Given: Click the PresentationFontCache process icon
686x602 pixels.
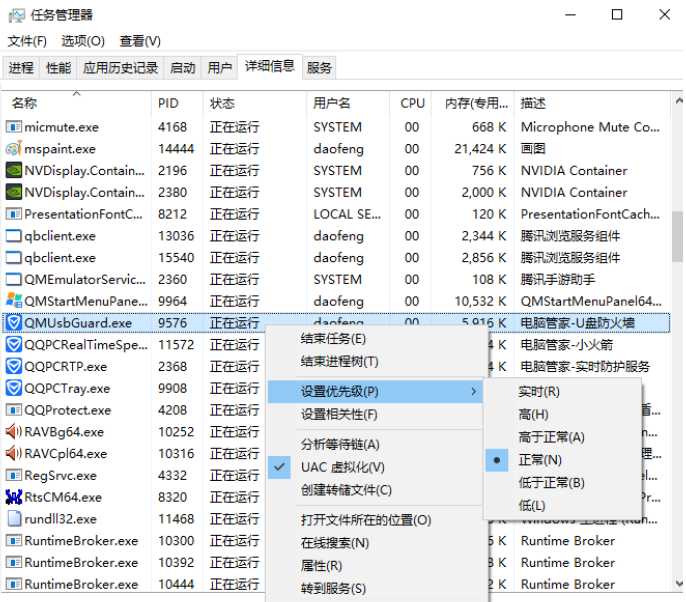Looking at the screenshot, I should pyautogui.click(x=14, y=214).
